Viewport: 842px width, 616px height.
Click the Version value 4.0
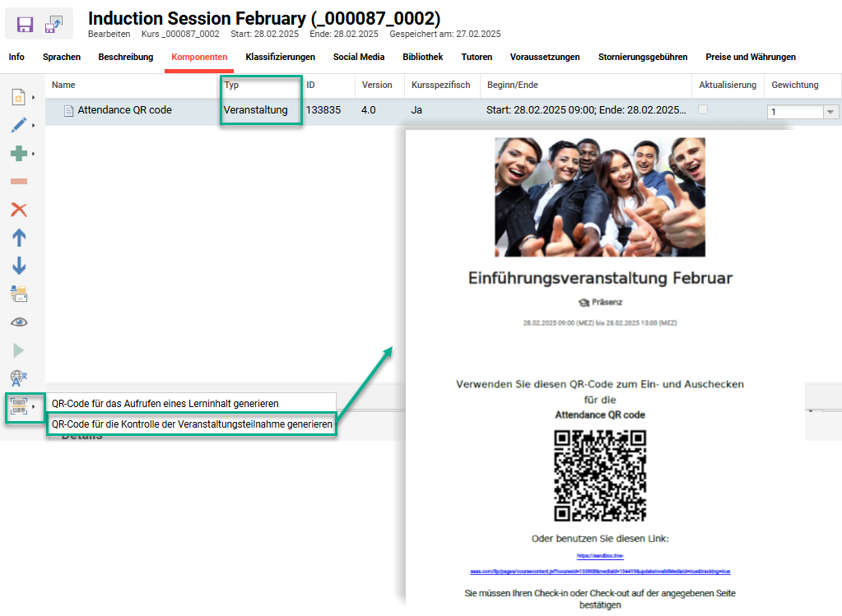click(369, 110)
